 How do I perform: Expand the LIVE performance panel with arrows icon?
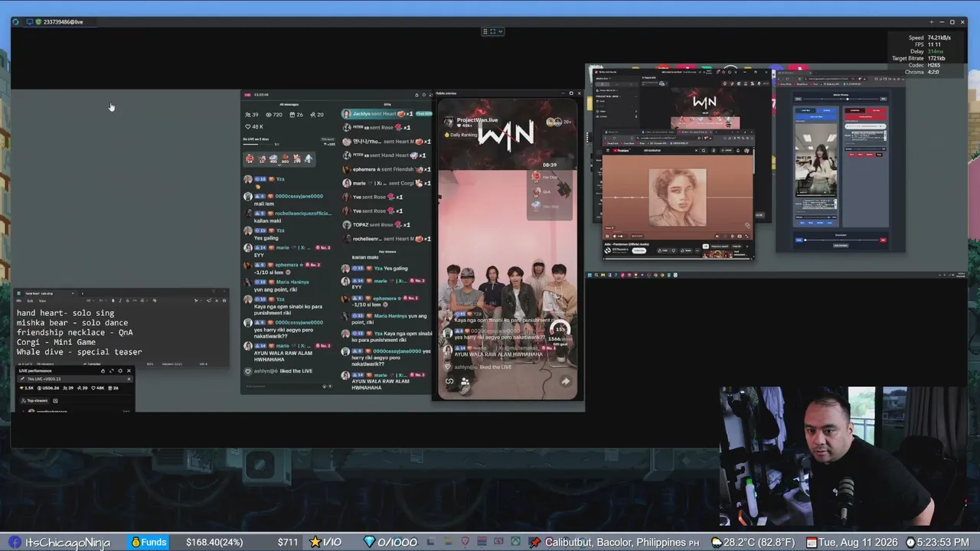point(111,370)
